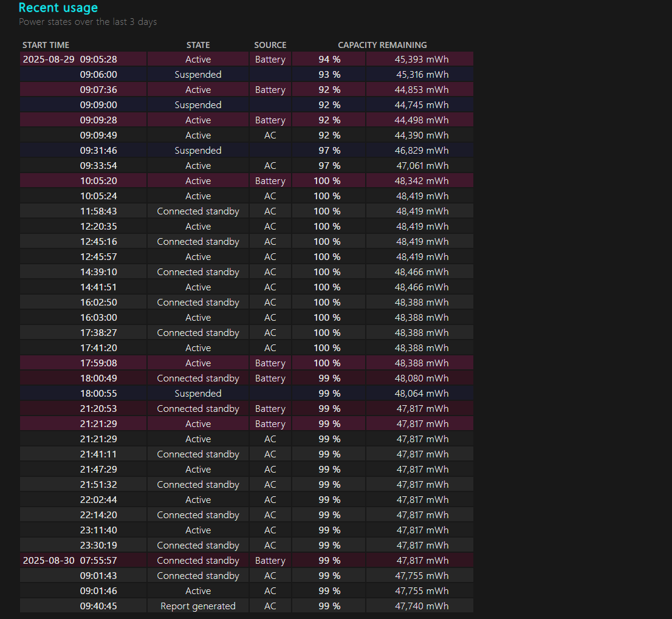672x619 pixels.
Task: Click the 21:41:11 start time
Action: pyautogui.click(x=98, y=454)
